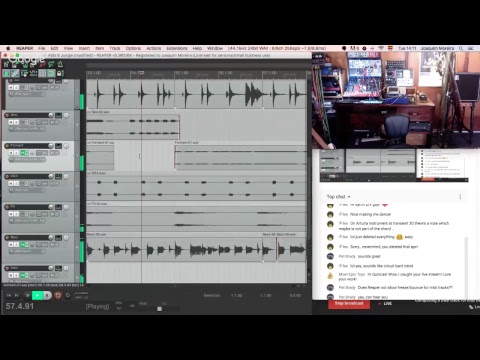Mute the Bass track
Viewport: 480px width, 360px height.
(x=11, y=245)
